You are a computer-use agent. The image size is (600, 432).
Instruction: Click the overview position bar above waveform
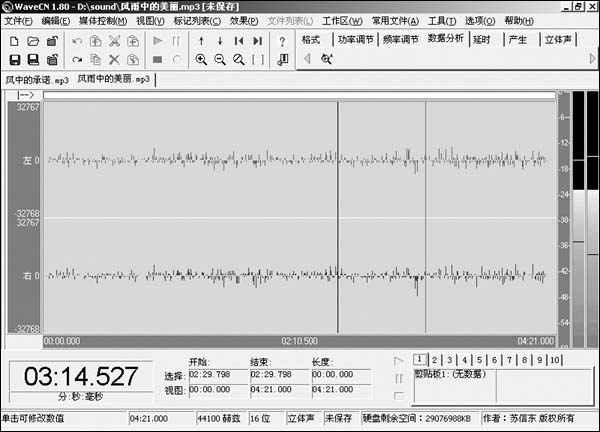(x=298, y=95)
